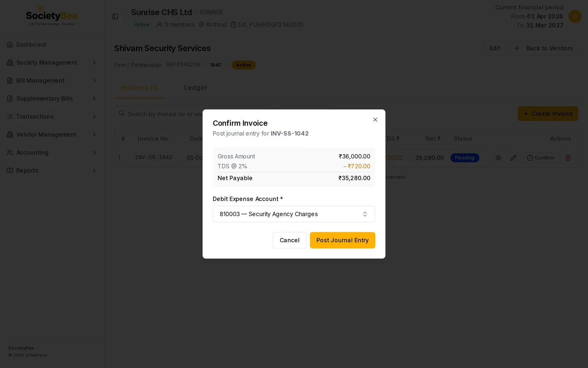Image resolution: width=588 pixels, height=368 pixels.
Task: Click the Bill Management document icon
Action: coord(10,81)
